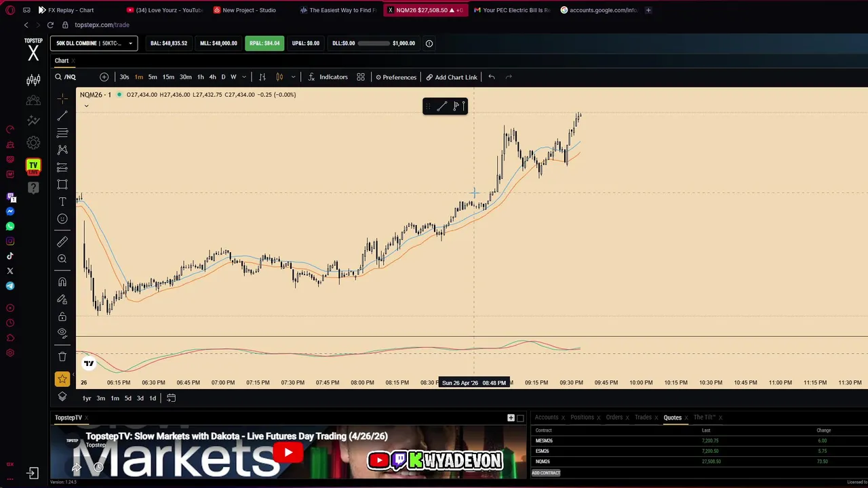
Task: Click the trash icon to remove drawings
Action: click(x=62, y=357)
